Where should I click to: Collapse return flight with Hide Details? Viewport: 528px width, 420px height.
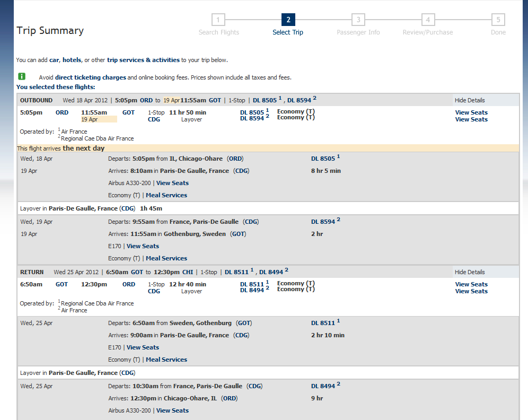pos(469,272)
